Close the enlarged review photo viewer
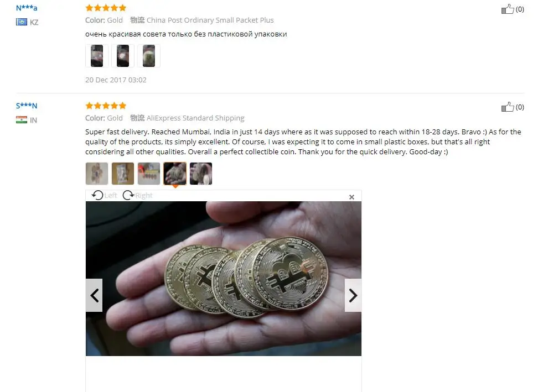This screenshot has width=543, height=392. pyautogui.click(x=351, y=197)
